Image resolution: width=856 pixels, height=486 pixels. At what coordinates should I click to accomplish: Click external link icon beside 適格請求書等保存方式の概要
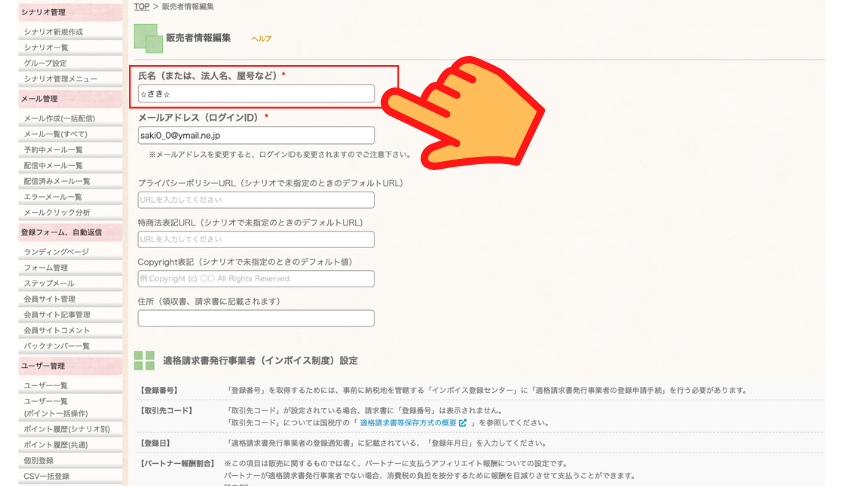click(463, 423)
